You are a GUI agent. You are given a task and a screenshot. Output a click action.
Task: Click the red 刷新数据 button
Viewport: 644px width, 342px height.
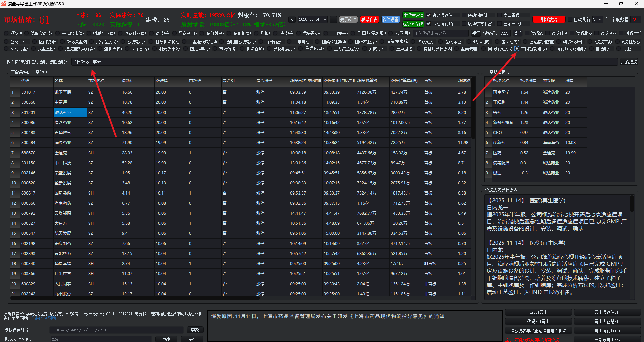(549, 19)
